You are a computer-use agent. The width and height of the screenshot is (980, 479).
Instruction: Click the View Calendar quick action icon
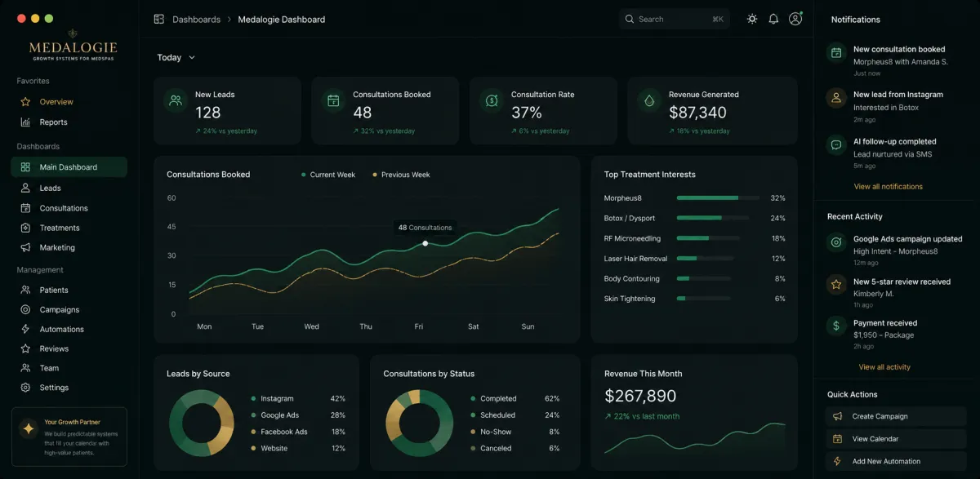tap(837, 439)
